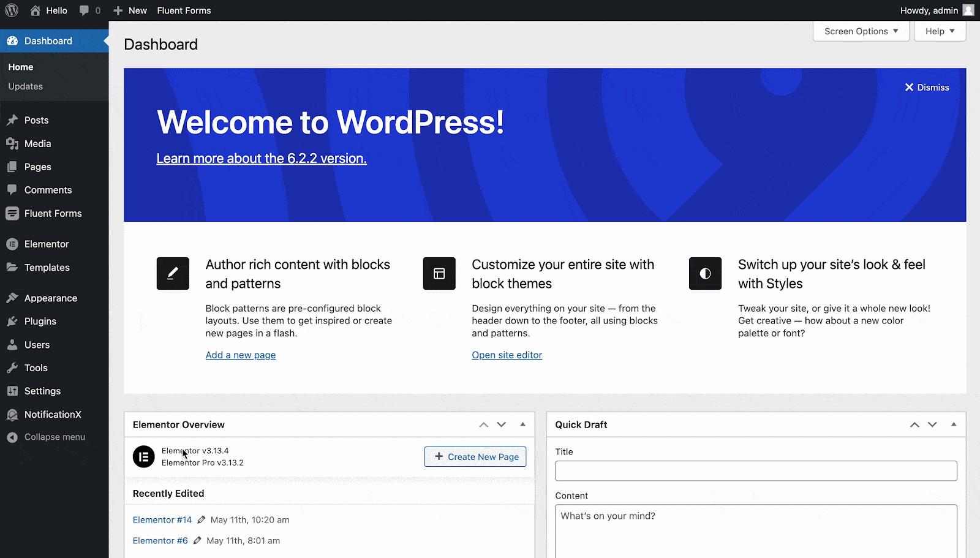Click the What's on your mind content box
This screenshot has height=558, width=980.
[756, 531]
